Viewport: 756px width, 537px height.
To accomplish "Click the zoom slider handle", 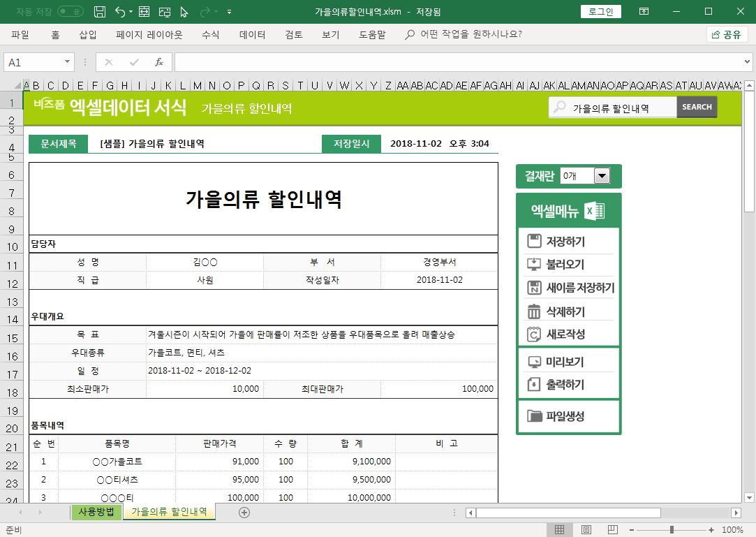I will click(671, 530).
